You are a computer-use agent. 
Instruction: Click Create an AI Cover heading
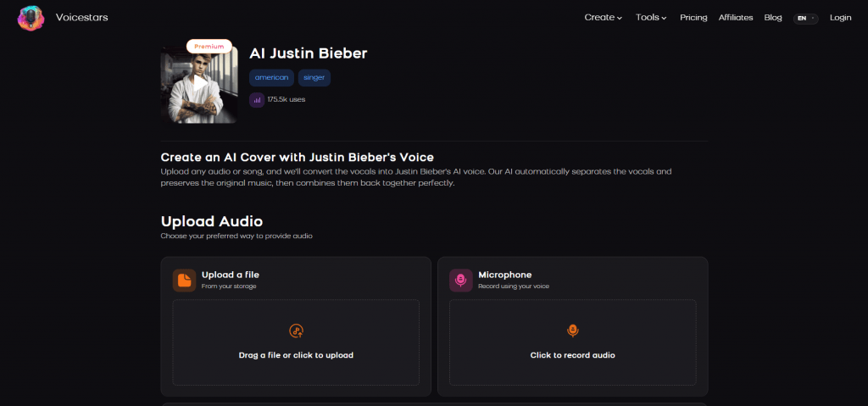298,157
